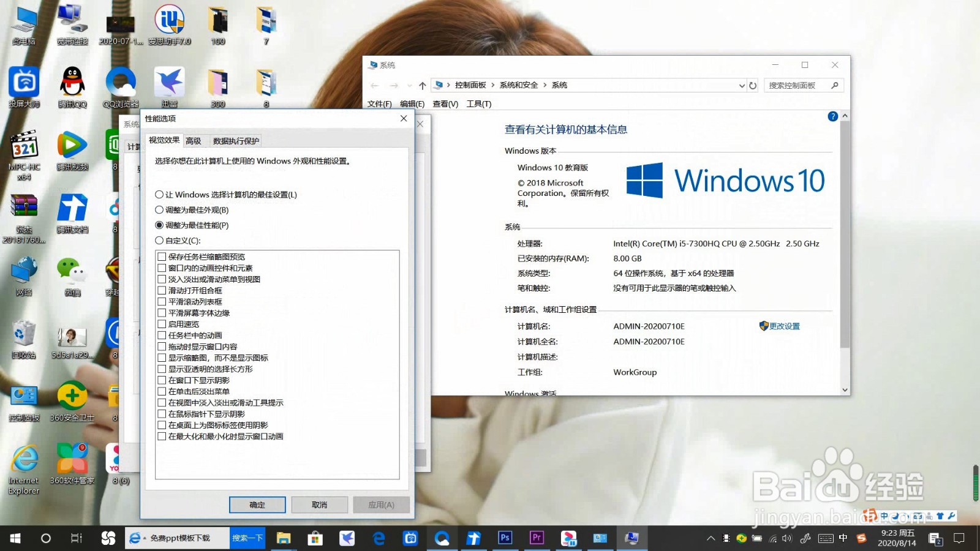Open the 查看(V) menu
The width and height of the screenshot is (980, 551).
[x=445, y=103]
